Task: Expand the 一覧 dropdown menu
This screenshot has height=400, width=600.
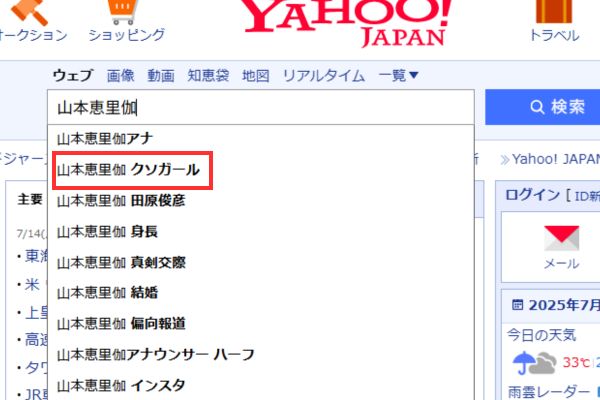Action: [x=398, y=75]
